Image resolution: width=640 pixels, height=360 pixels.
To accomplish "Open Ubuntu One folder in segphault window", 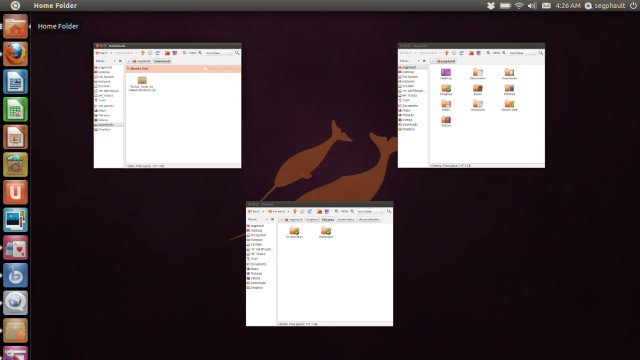I will coord(509,106).
